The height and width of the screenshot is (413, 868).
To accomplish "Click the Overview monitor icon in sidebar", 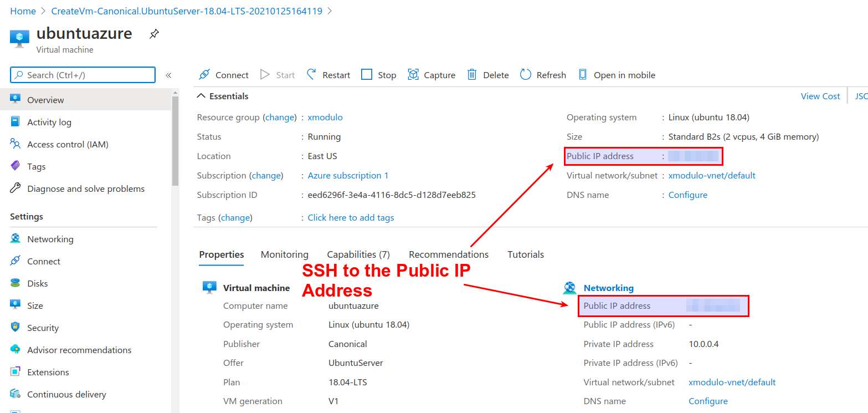I will (16, 100).
